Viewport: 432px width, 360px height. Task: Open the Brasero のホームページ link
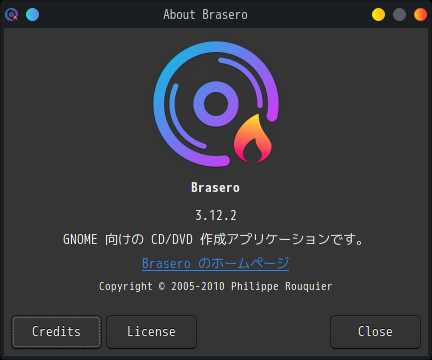coord(215,263)
